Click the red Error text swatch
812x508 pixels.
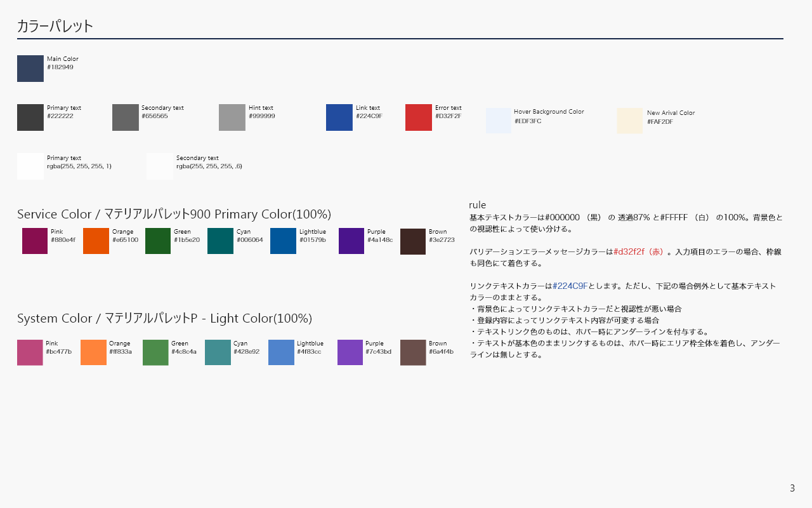pyautogui.click(x=419, y=117)
